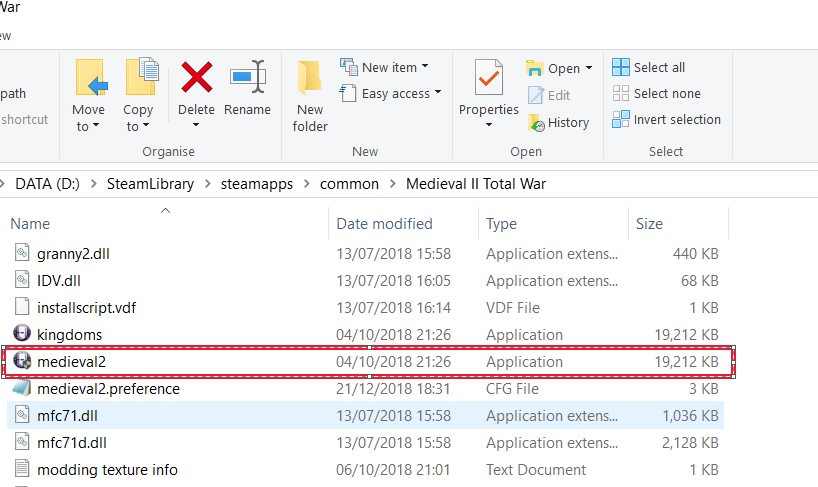Click the Rename icon
The image size is (818, 487).
pyautogui.click(x=248, y=77)
